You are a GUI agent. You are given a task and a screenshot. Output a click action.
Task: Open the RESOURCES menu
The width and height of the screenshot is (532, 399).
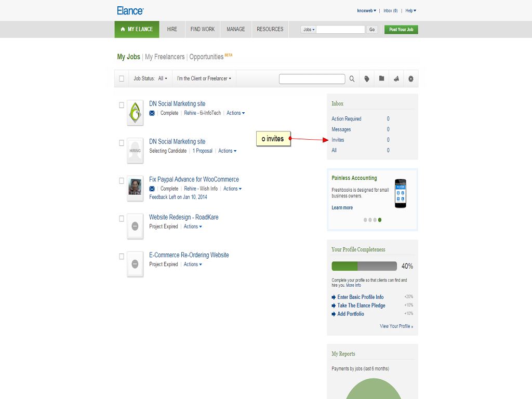click(x=270, y=29)
